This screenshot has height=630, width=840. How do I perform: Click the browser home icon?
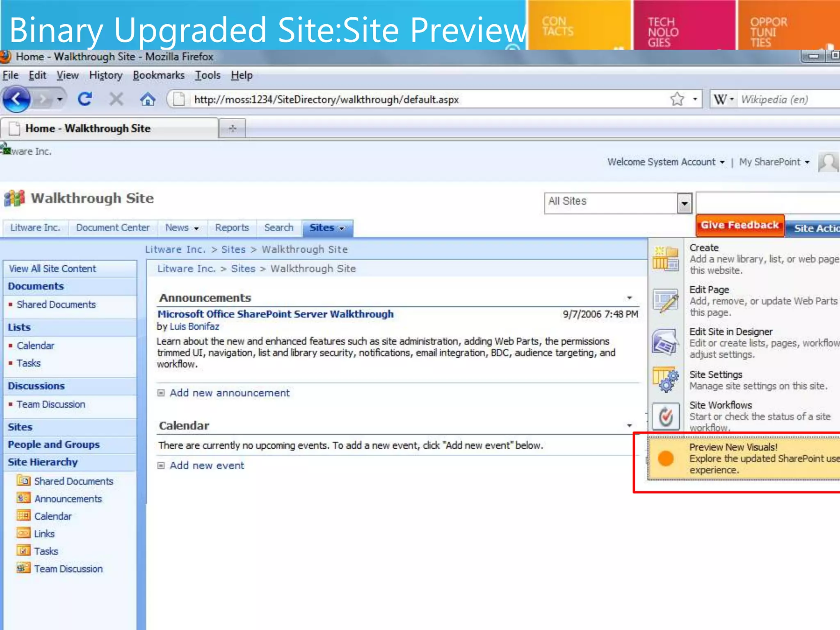click(x=148, y=99)
